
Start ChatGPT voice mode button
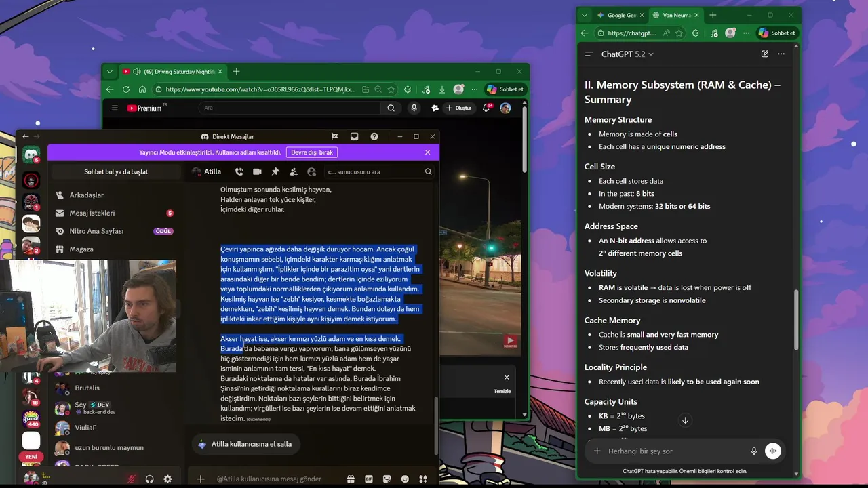tap(772, 451)
